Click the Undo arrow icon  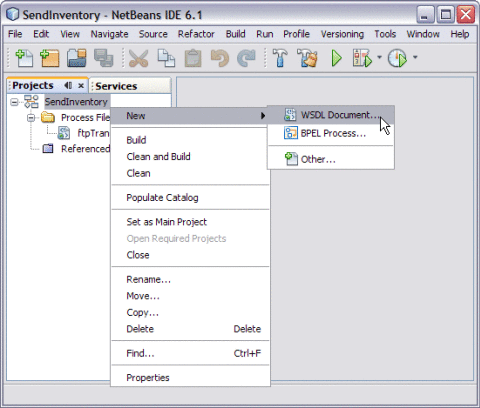pyautogui.click(x=219, y=58)
